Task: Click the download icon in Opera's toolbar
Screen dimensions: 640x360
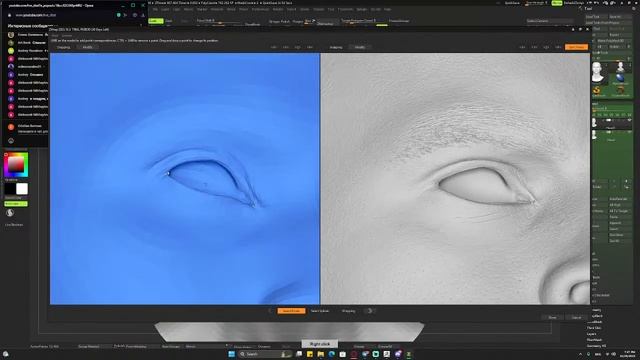Action: [x=143, y=15]
